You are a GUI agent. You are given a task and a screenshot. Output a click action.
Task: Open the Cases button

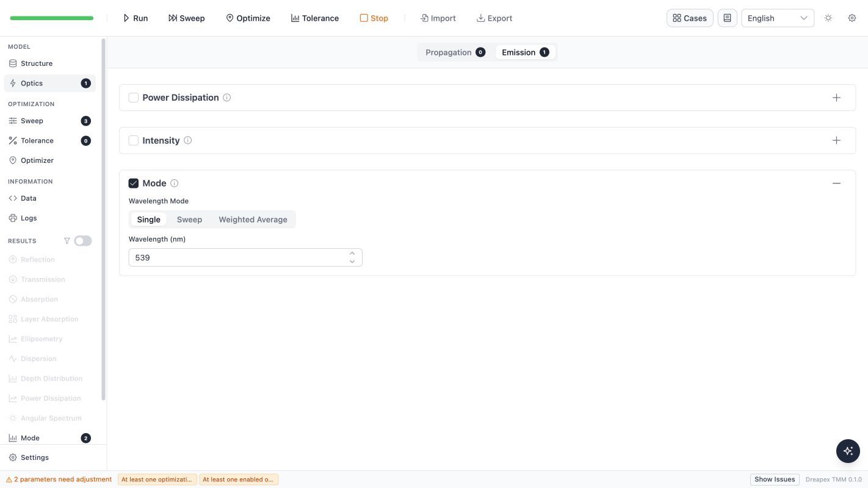[690, 18]
